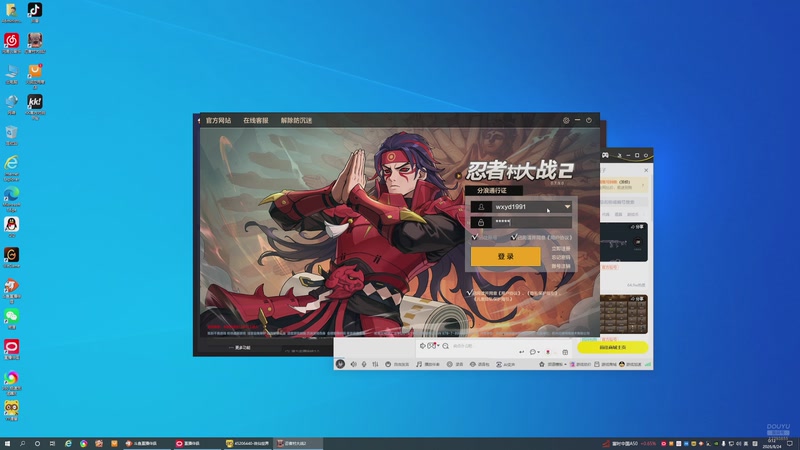Toggle the user agreement checkbox in login box
The height and width of the screenshot is (450, 800).
[x=514, y=237]
